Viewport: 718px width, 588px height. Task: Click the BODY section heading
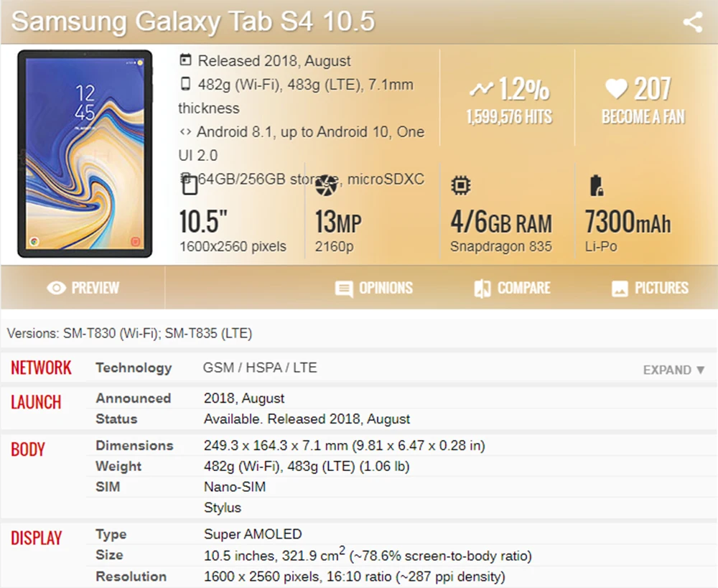[x=27, y=449]
